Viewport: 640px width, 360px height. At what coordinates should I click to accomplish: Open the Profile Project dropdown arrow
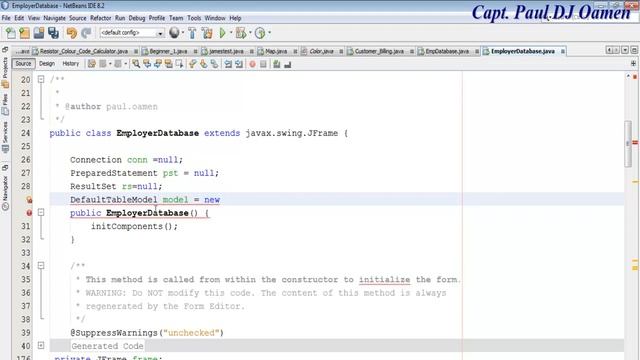tap(269, 33)
